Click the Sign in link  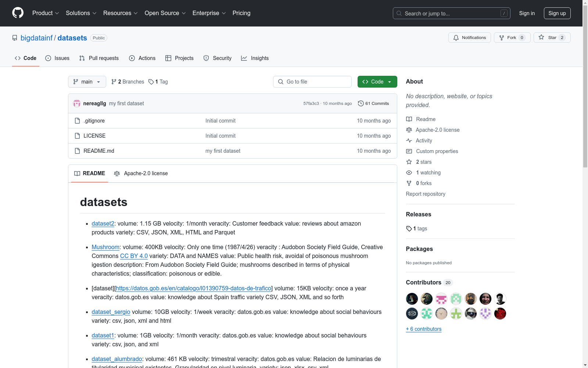click(527, 13)
